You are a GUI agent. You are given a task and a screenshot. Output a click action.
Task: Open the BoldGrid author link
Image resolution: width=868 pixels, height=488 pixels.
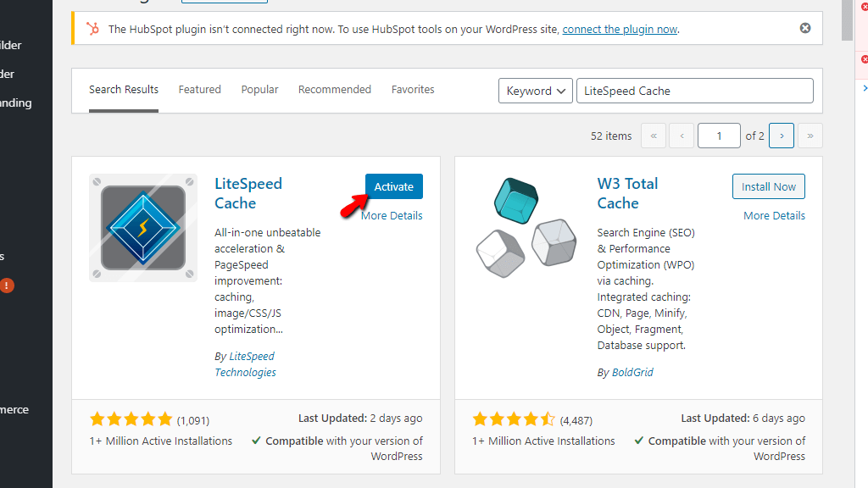[x=632, y=373]
